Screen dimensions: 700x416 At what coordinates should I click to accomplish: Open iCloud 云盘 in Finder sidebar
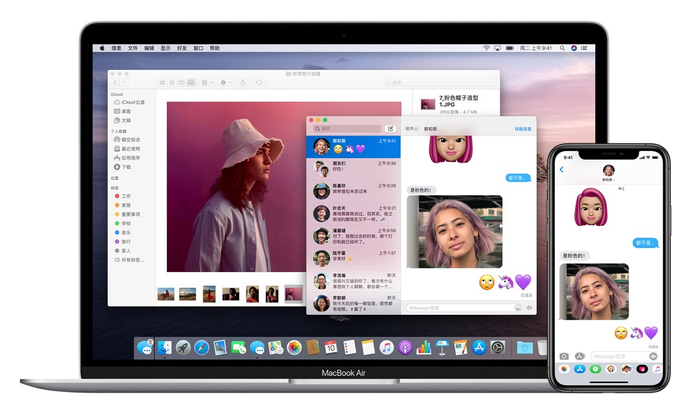[129, 102]
